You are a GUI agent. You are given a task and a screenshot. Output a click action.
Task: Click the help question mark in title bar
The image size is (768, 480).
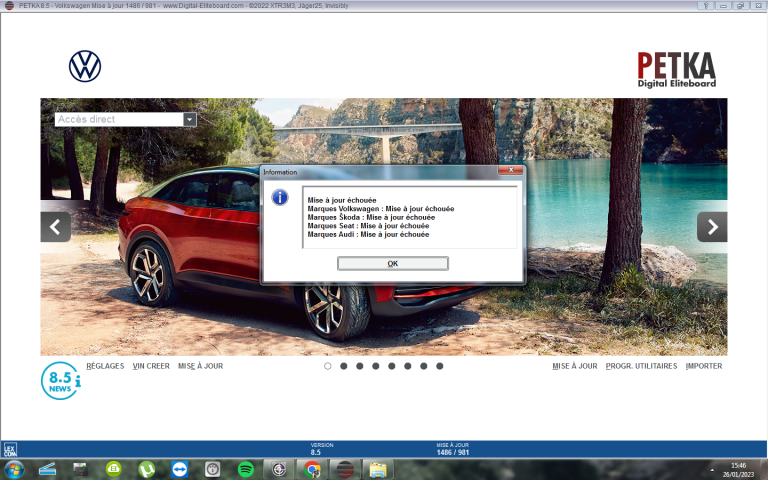click(x=706, y=5)
